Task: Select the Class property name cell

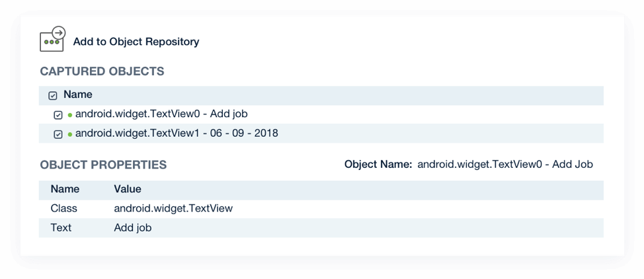Action: pyautogui.click(x=63, y=209)
